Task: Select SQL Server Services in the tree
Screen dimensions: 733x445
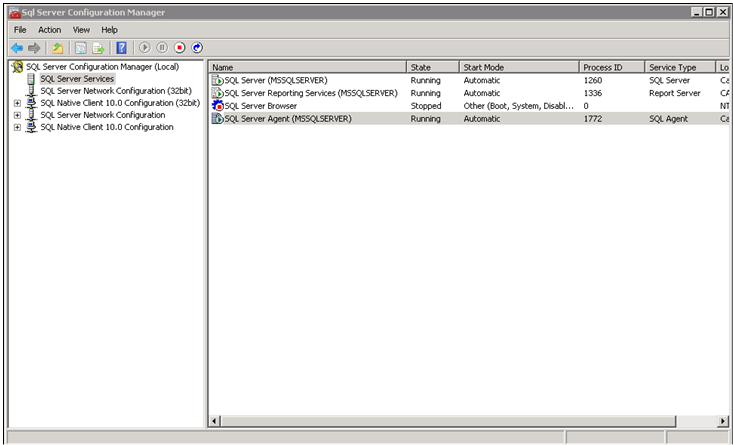Action: pyautogui.click(x=77, y=79)
